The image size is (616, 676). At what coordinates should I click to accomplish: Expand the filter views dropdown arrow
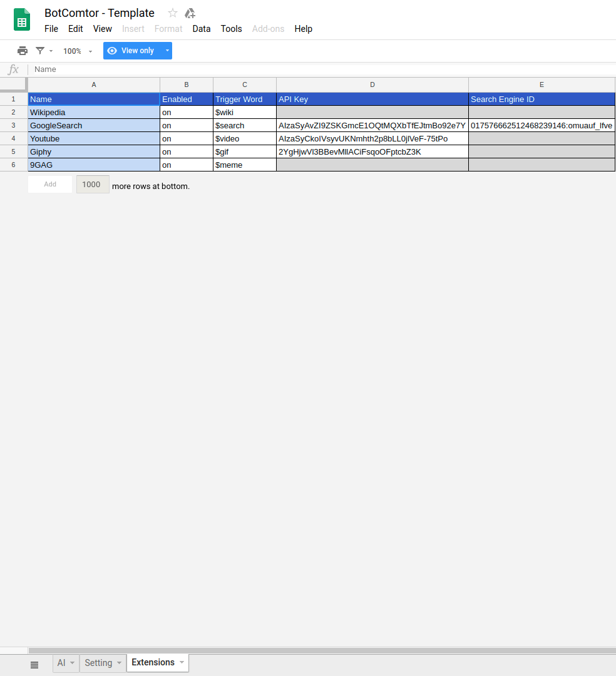coord(51,51)
